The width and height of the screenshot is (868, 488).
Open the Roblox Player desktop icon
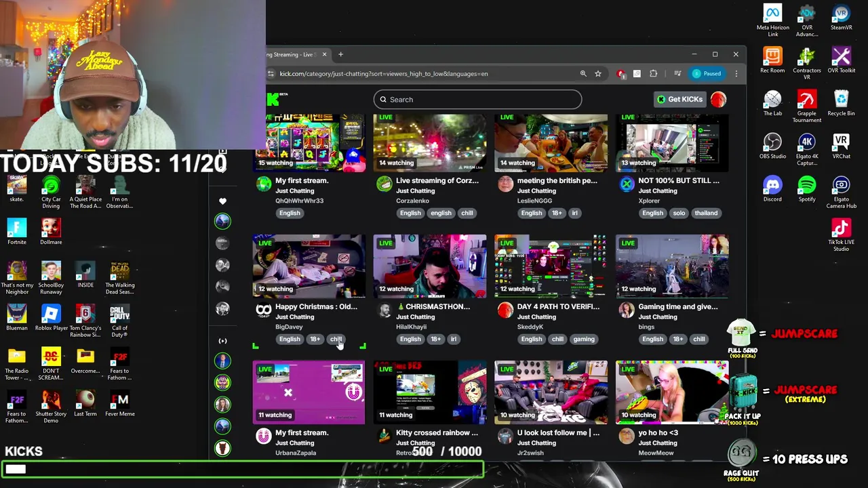pos(51,318)
